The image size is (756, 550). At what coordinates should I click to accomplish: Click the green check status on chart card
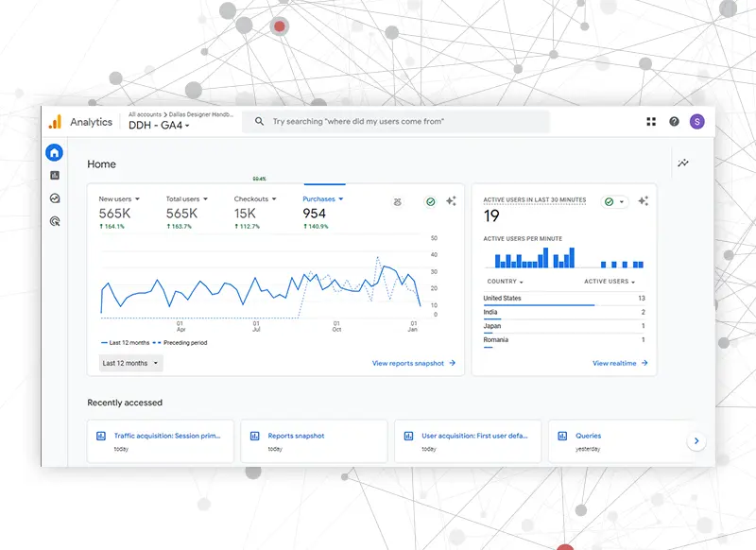point(430,202)
